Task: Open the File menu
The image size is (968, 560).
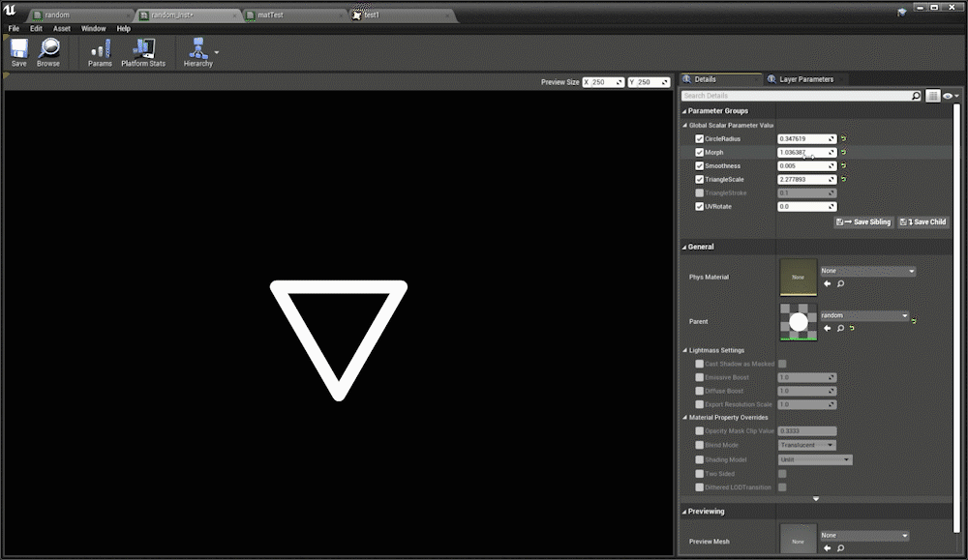Action: [x=15, y=28]
